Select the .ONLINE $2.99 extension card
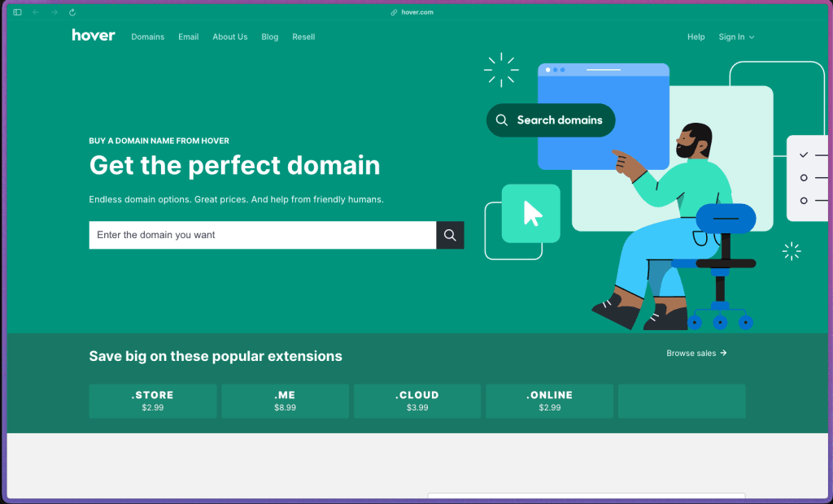Screen dimensions: 833x504 point(550,401)
